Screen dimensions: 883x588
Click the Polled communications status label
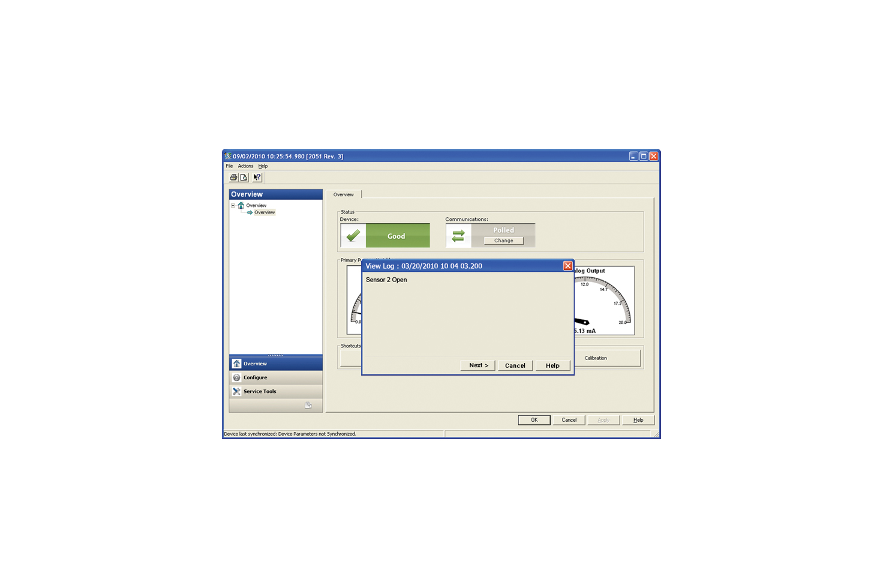coord(503,230)
